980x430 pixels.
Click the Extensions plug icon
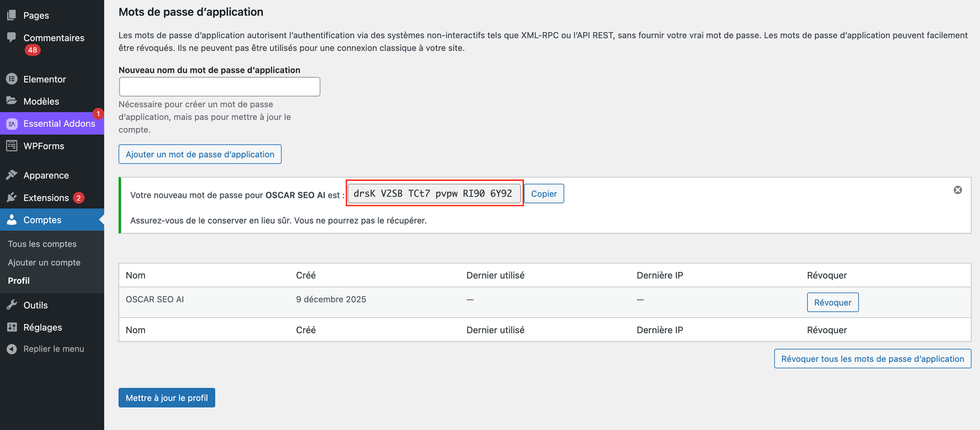pos(12,198)
